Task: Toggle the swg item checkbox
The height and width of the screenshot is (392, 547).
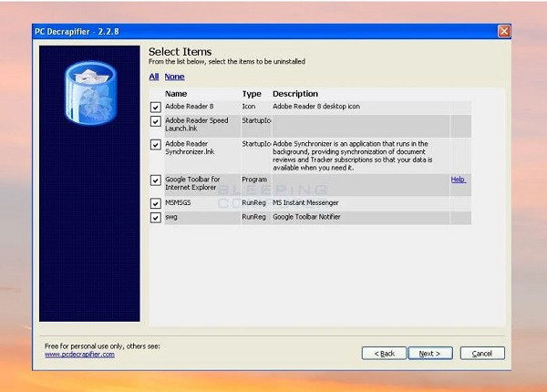Action: [156, 218]
